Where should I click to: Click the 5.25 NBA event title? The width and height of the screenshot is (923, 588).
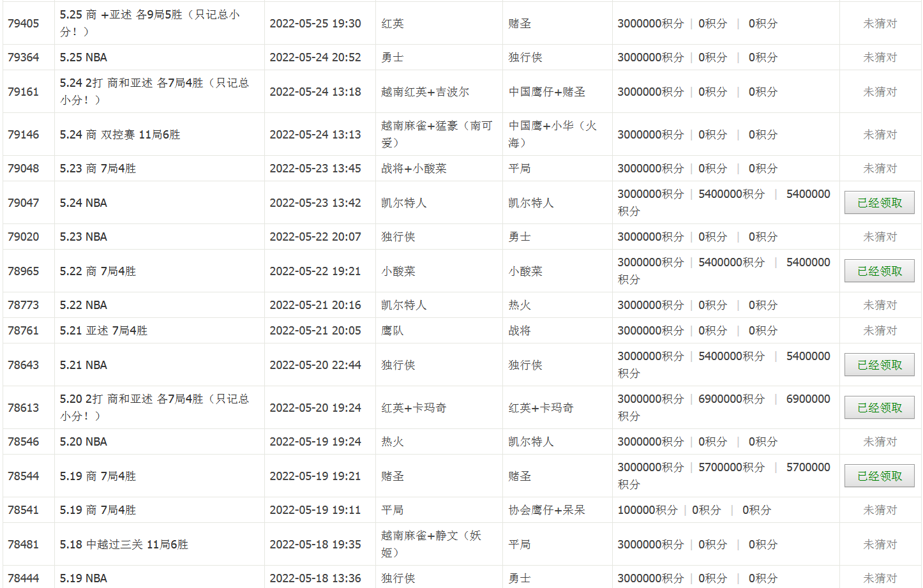[x=78, y=57]
